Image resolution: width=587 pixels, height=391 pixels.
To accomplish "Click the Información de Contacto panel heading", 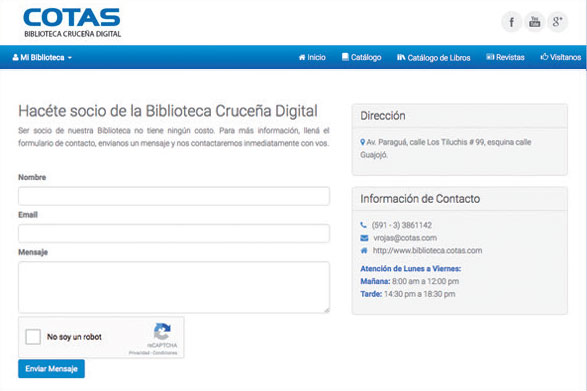I will [x=420, y=198].
